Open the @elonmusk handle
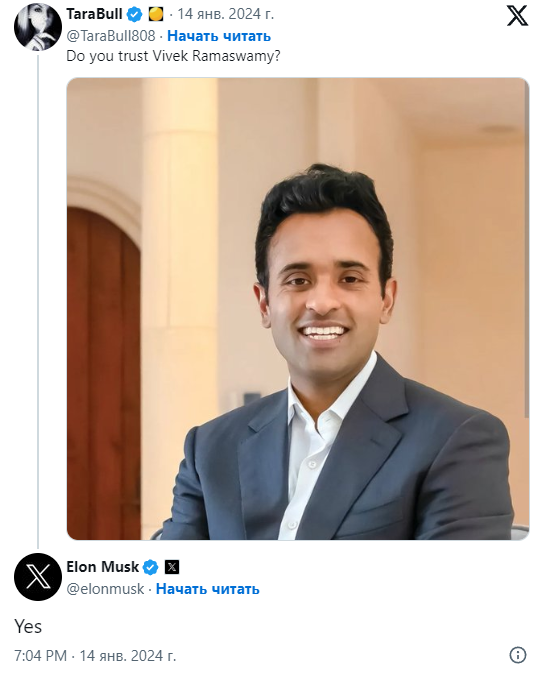 [x=105, y=588]
